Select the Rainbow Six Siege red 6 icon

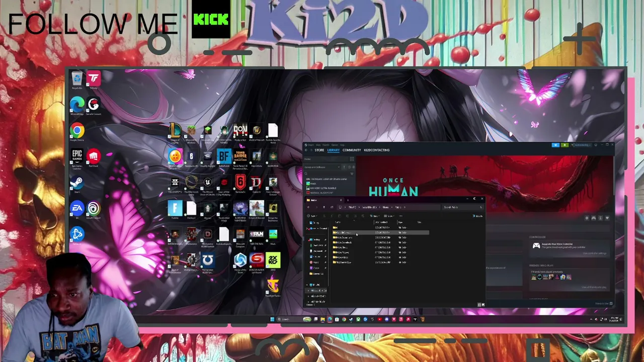point(240,184)
